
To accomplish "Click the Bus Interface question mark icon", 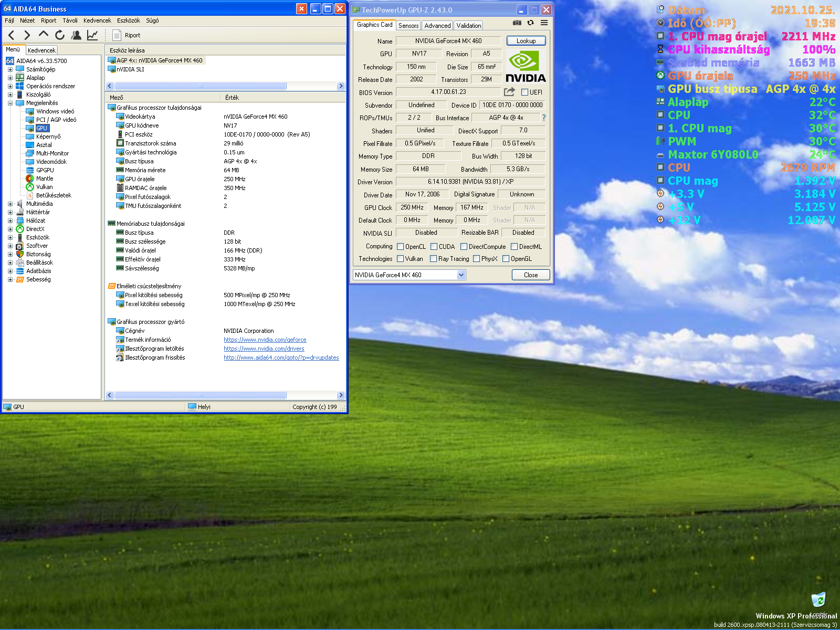I will pos(543,118).
